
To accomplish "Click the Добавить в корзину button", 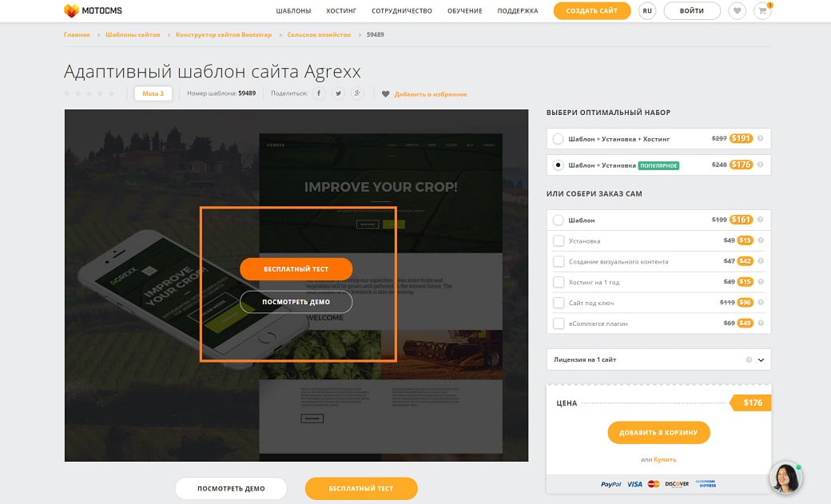I will (658, 432).
